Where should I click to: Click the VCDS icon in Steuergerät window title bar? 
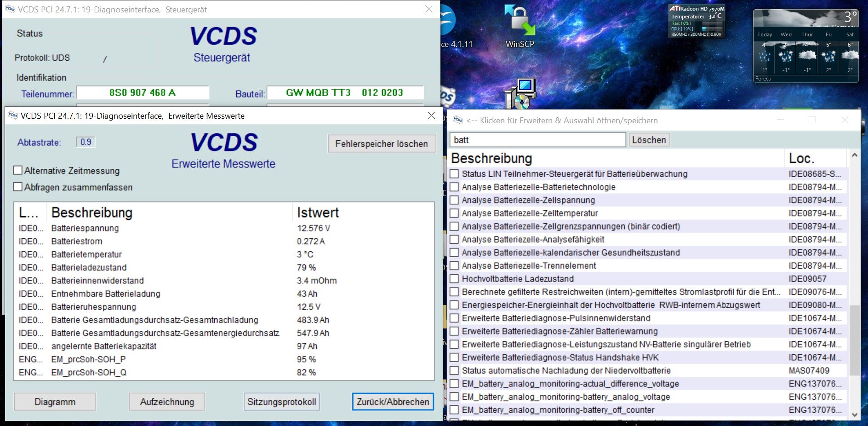(10, 9)
